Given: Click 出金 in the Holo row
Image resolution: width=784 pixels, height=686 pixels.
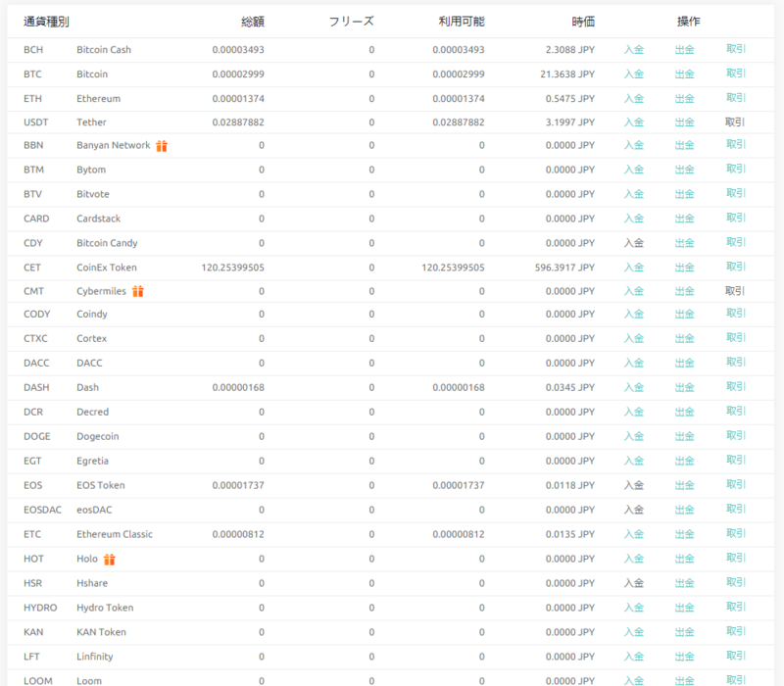Looking at the screenshot, I should [684, 559].
